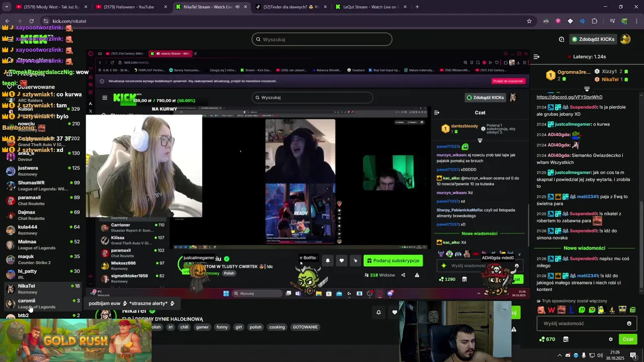Switch to Halloween YouTube tab
Viewport: 644px width, 362px height.
click(x=131, y=7)
